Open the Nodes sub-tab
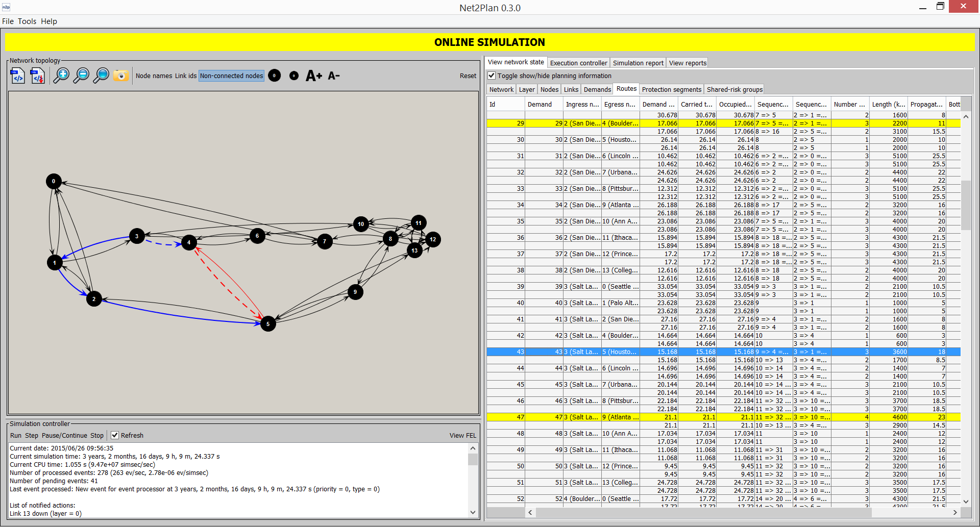The height and width of the screenshot is (527, 980). (x=549, y=89)
